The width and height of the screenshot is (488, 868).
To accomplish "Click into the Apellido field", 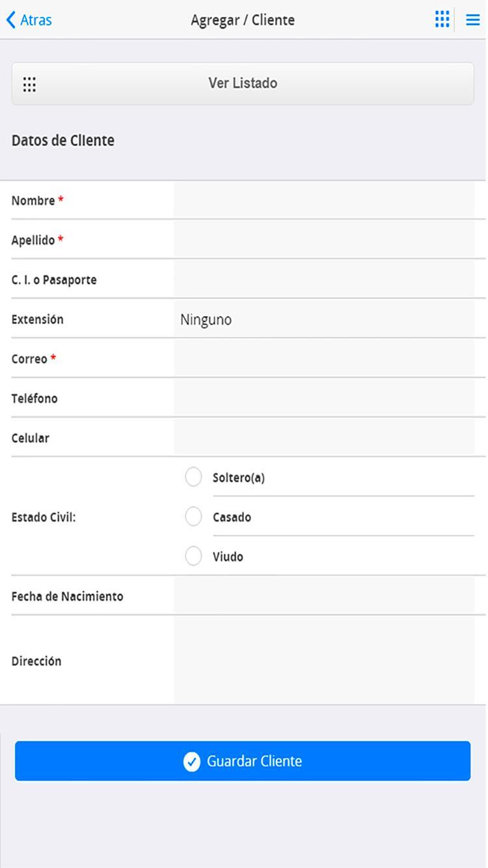I will pyautogui.click(x=324, y=240).
